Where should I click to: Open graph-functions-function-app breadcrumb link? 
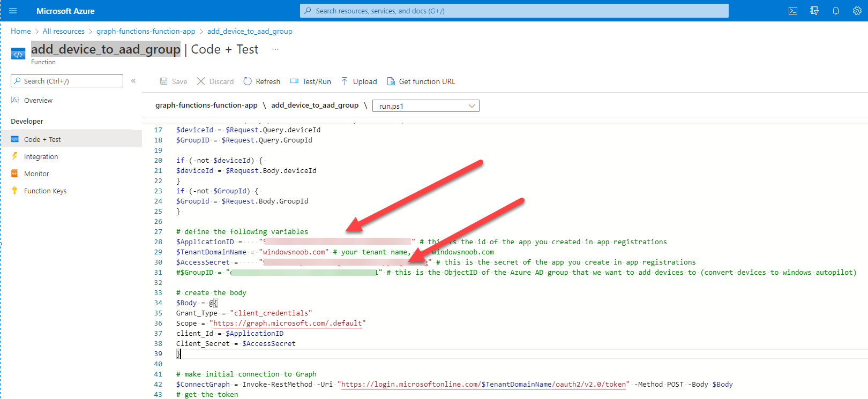click(146, 31)
